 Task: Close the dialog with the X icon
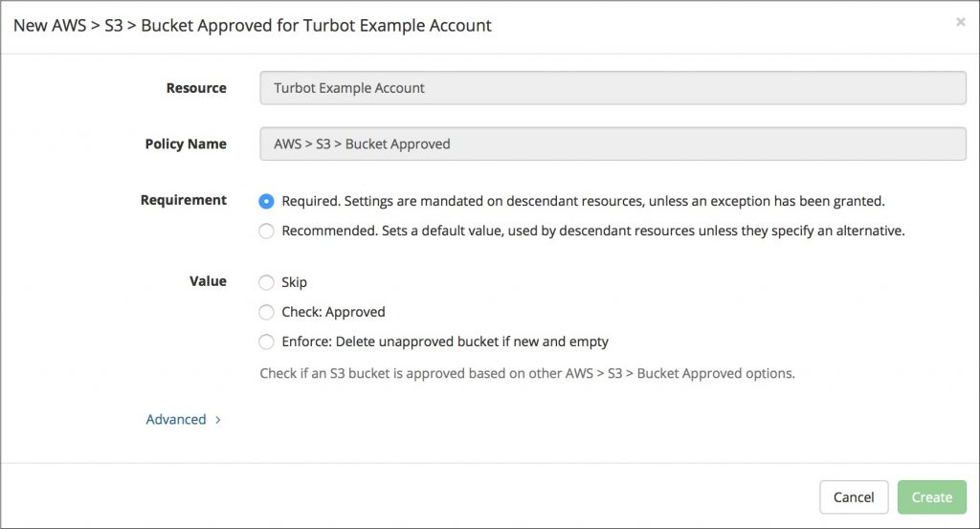pyautogui.click(x=960, y=22)
